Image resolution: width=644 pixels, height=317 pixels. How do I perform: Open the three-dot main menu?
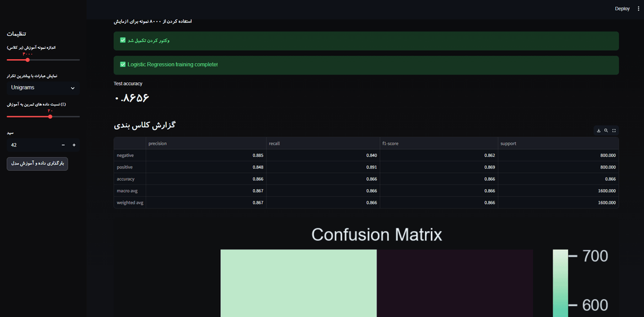[638, 8]
